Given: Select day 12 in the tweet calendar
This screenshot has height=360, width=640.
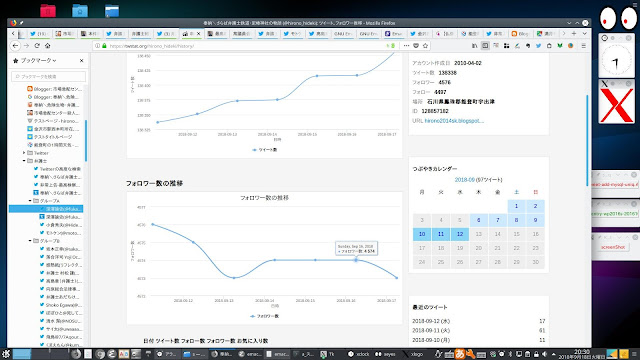Looking at the screenshot, I should [x=460, y=234].
